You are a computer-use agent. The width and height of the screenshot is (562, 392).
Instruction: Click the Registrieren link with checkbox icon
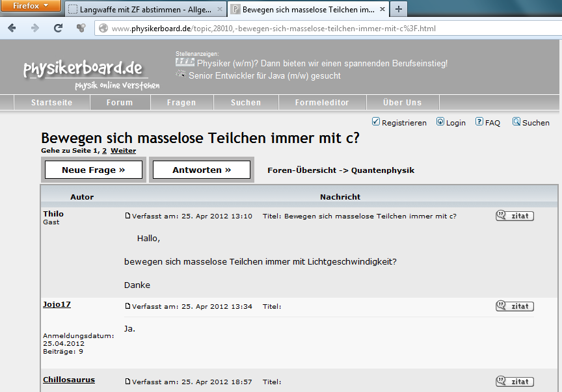click(x=399, y=122)
